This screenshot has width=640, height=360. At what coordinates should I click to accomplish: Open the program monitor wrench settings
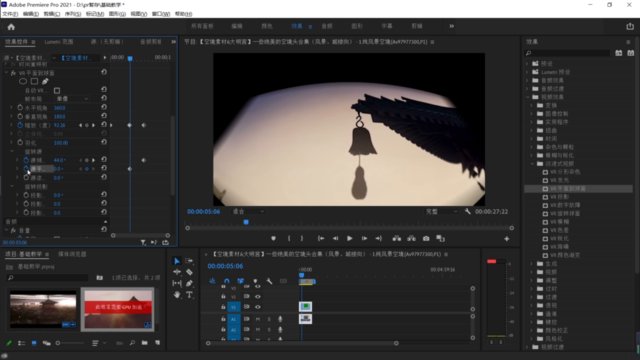[468, 211]
